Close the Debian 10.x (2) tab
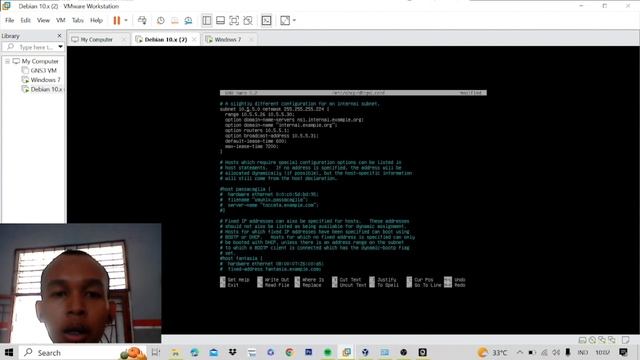Image resolution: width=640 pixels, height=360 pixels. point(194,40)
